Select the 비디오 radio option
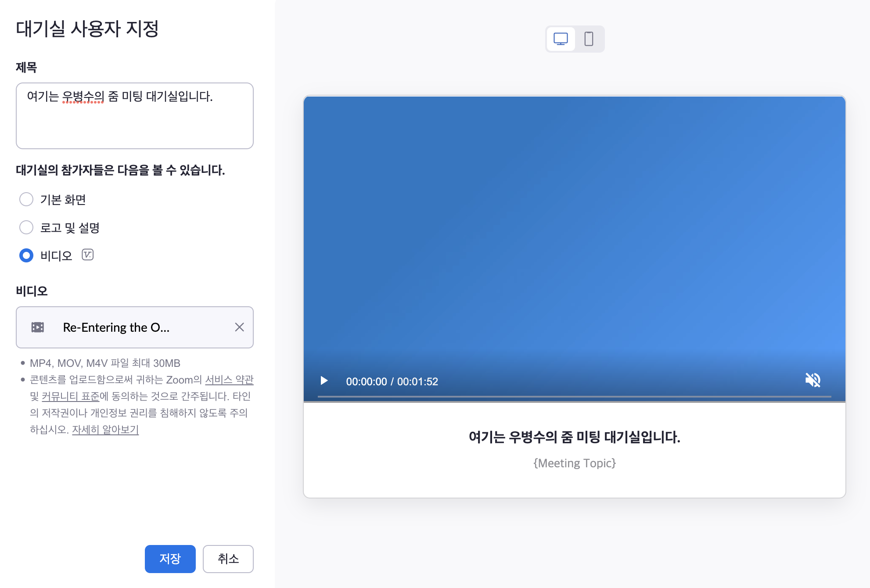 [26, 255]
